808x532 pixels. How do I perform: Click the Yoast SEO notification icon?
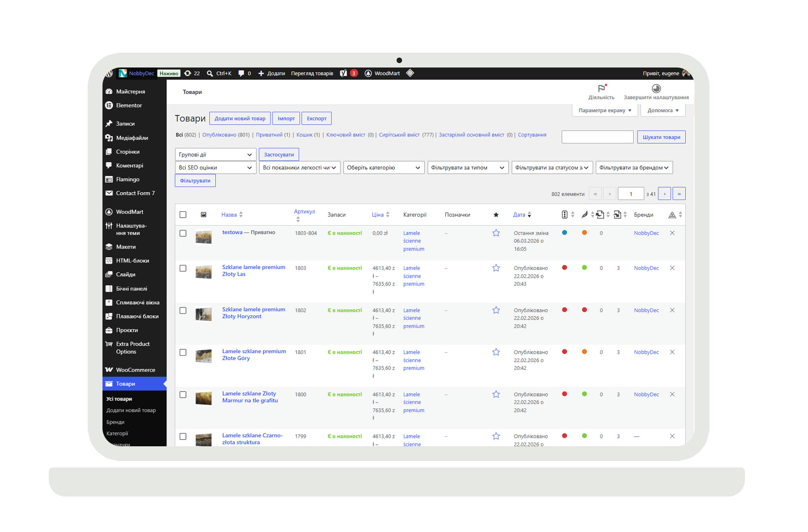click(x=343, y=73)
